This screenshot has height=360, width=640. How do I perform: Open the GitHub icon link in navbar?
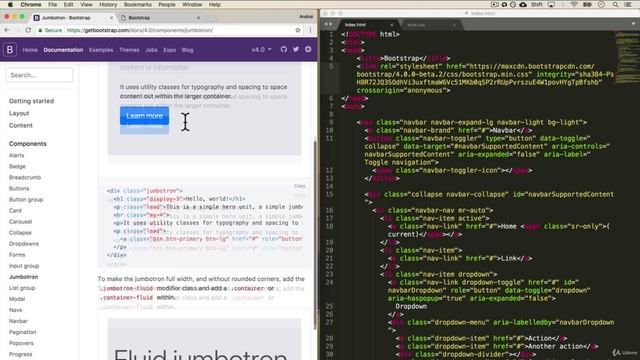coord(284,49)
